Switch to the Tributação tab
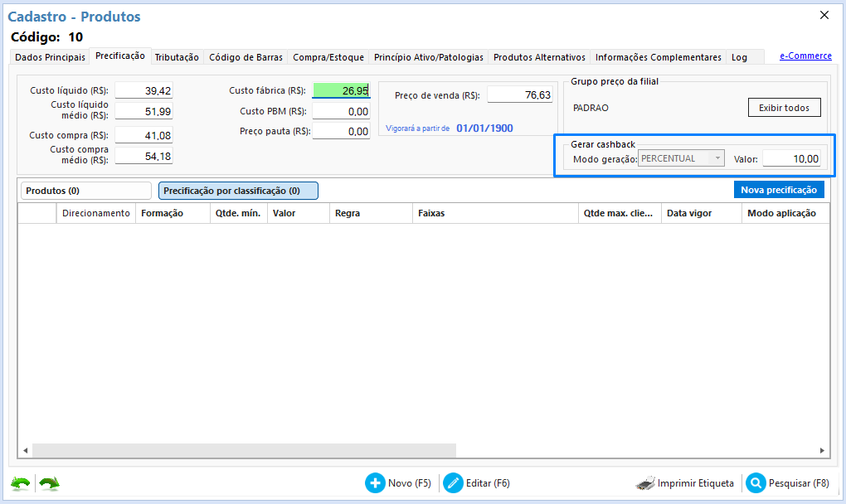Image resolution: width=846 pixels, height=504 pixels. point(177,57)
